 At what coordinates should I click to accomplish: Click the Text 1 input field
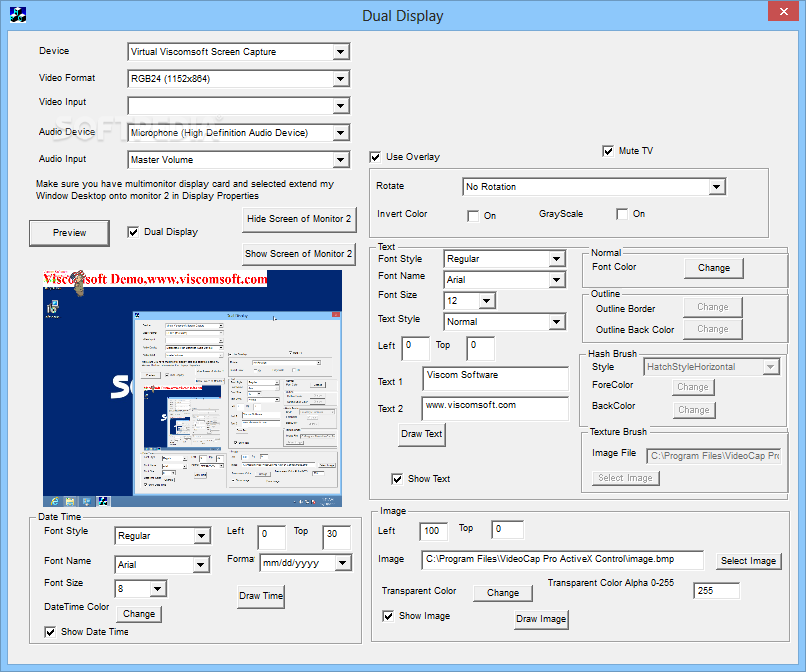pos(496,379)
